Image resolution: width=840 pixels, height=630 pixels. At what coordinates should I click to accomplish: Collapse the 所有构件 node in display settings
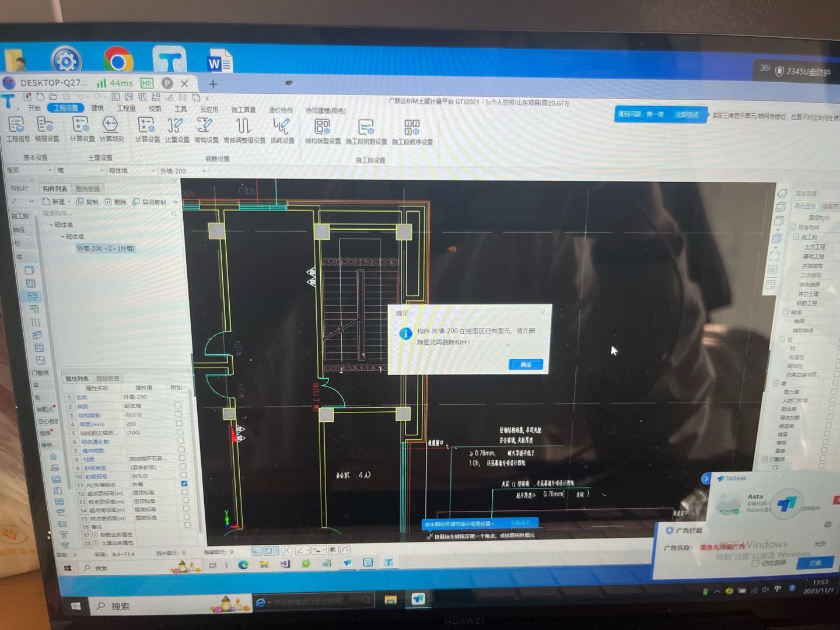pos(793,227)
